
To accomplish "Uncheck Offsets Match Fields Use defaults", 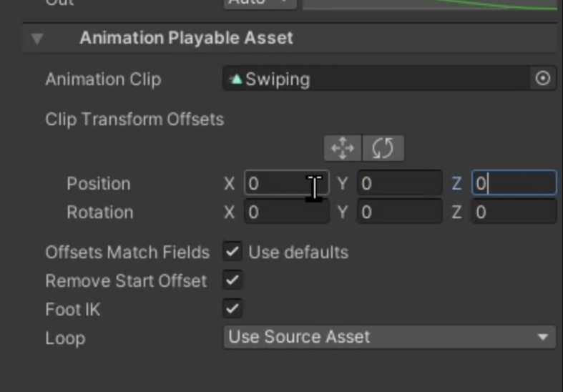I will click(x=232, y=252).
